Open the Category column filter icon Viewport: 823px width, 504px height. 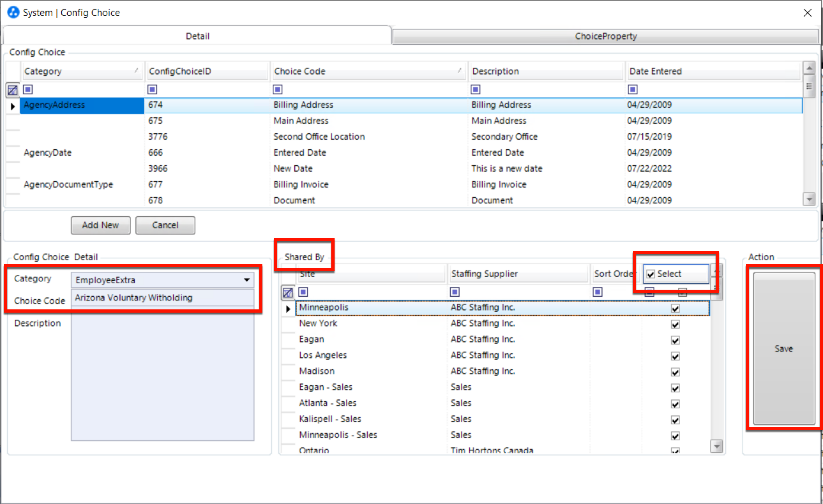pyautogui.click(x=28, y=89)
